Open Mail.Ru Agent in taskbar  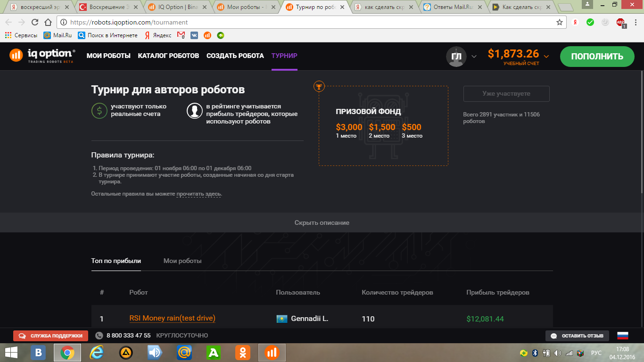(184, 353)
